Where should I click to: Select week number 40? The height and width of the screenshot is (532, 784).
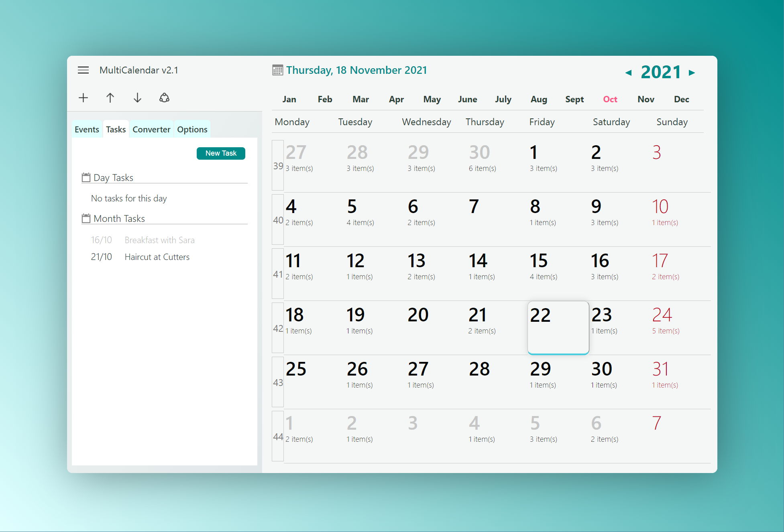coord(278,219)
